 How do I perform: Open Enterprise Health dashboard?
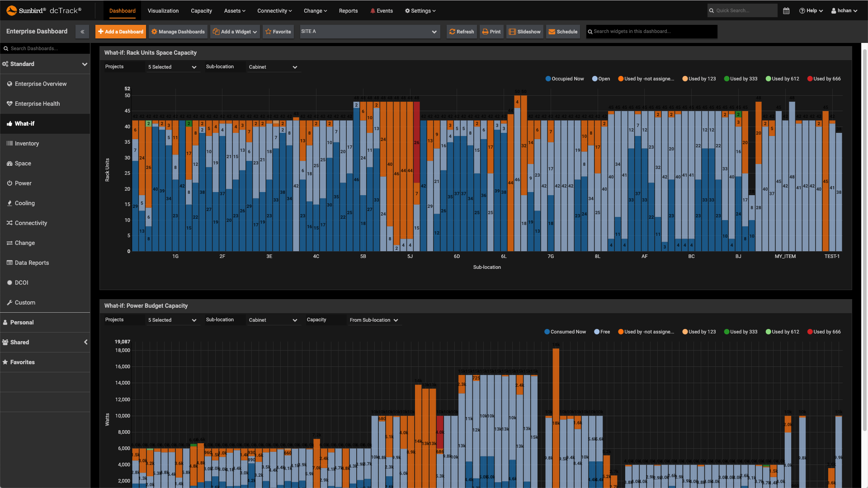tap(37, 103)
